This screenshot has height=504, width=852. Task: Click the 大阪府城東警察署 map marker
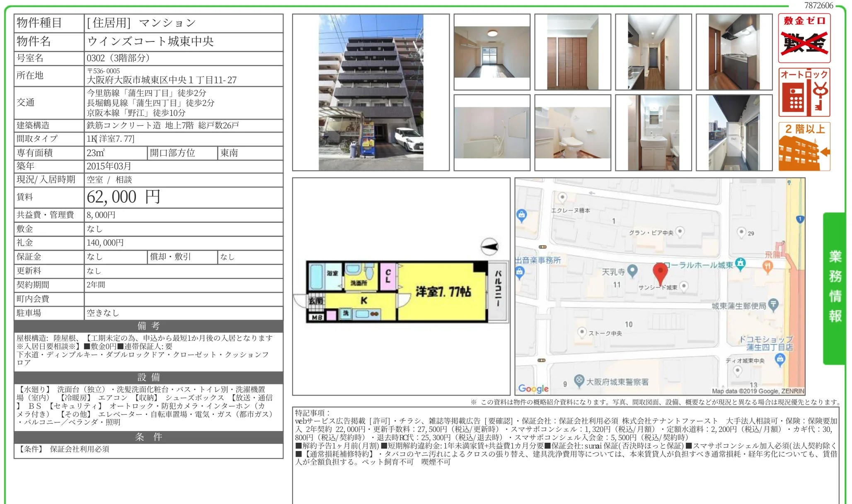[x=579, y=380]
